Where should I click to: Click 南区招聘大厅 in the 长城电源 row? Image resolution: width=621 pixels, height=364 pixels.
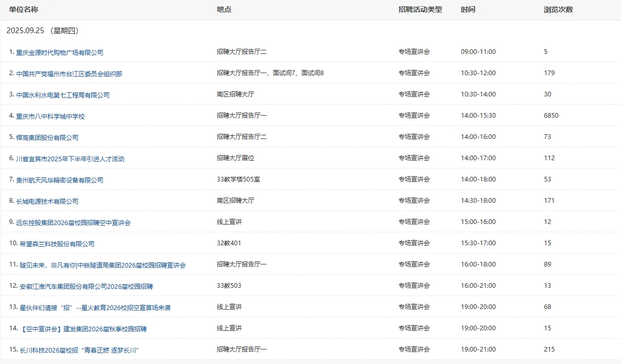pyautogui.click(x=235, y=201)
